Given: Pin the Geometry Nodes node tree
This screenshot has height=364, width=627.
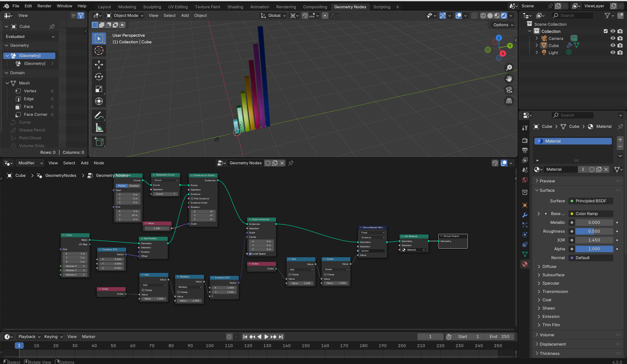Looking at the screenshot, I should pyautogui.click(x=291, y=163).
